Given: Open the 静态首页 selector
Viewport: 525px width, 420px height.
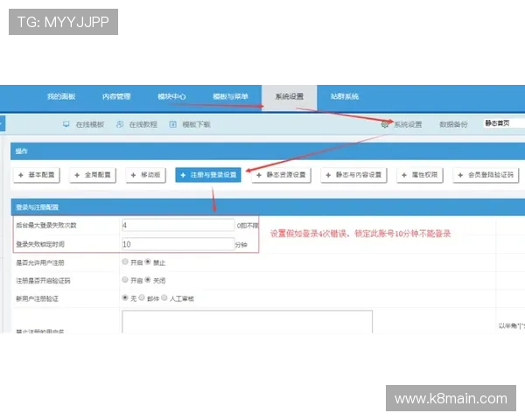Looking at the screenshot, I should [x=504, y=123].
